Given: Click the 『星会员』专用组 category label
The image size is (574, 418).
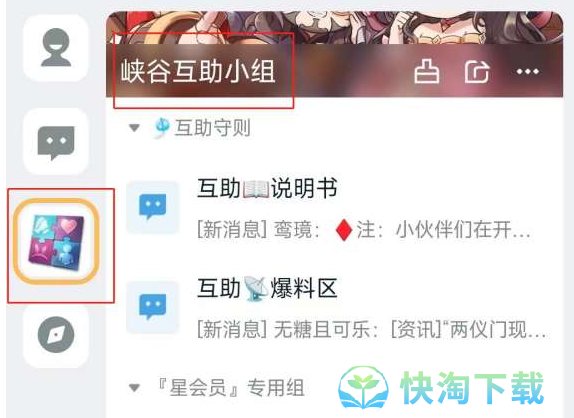Looking at the screenshot, I should click(230, 388).
